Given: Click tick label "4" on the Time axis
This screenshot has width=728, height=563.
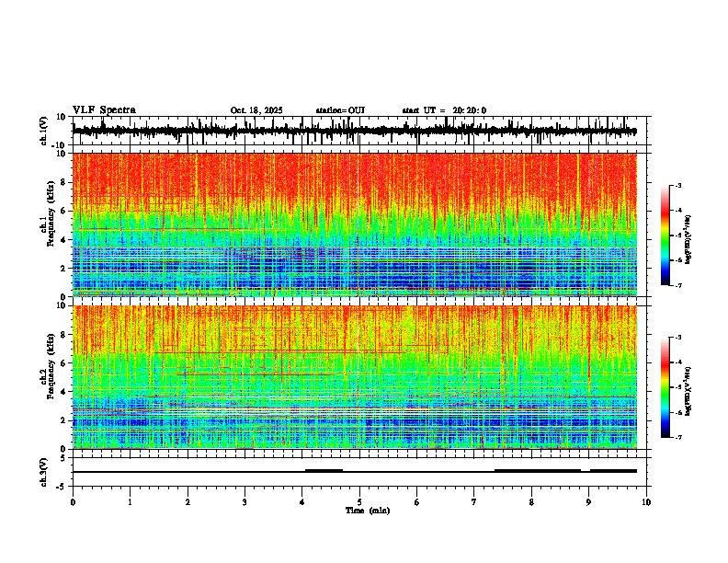Looking at the screenshot, I should (x=302, y=502).
